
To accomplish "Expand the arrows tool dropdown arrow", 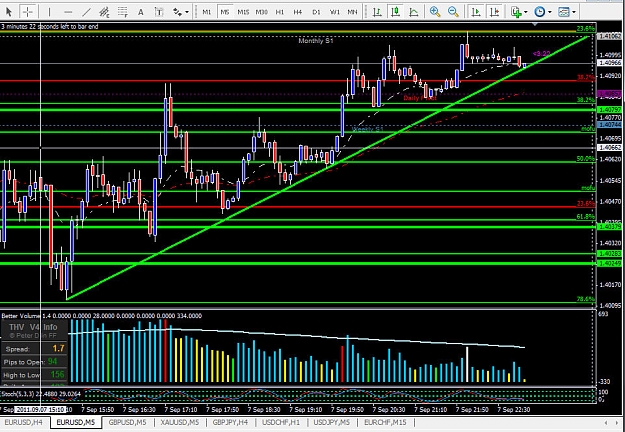I will 187,12.
